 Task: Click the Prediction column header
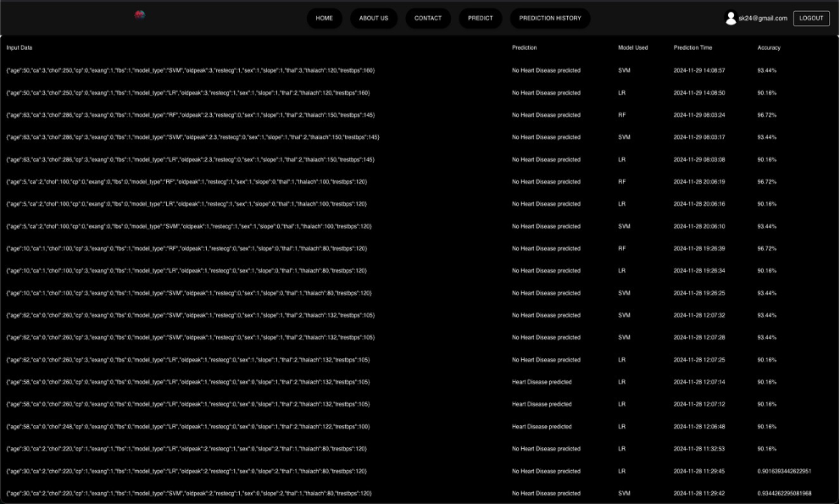pos(524,47)
